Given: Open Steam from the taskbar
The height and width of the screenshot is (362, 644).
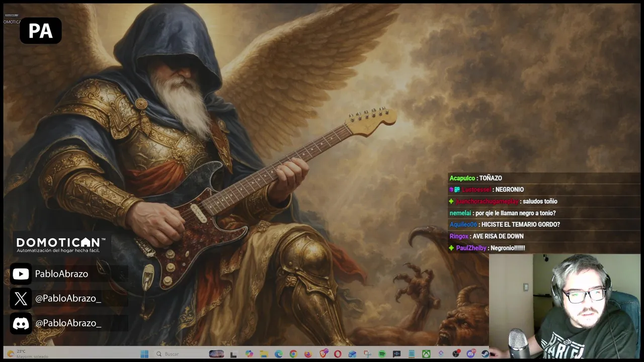Looking at the screenshot, I should [485, 354].
